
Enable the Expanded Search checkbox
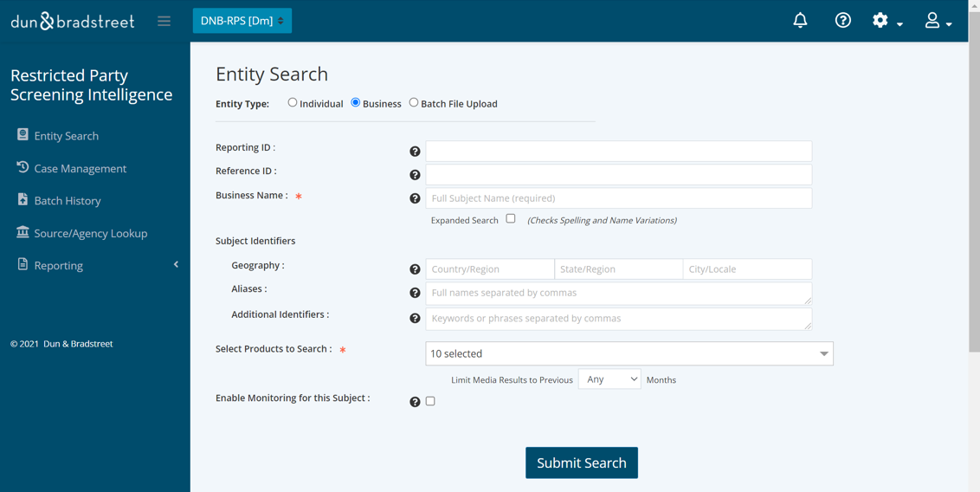511,219
